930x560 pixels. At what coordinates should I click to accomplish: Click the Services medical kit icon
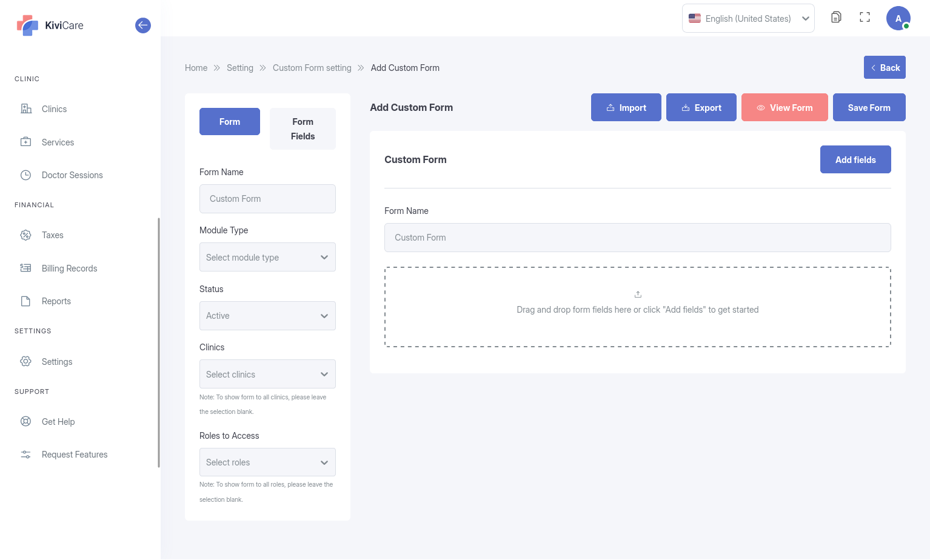(26, 142)
